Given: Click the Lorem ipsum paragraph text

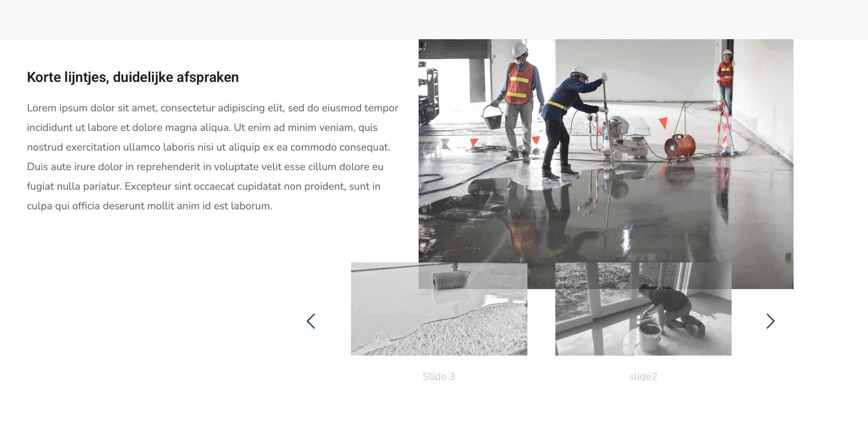Looking at the screenshot, I should pyautogui.click(x=210, y=147).
